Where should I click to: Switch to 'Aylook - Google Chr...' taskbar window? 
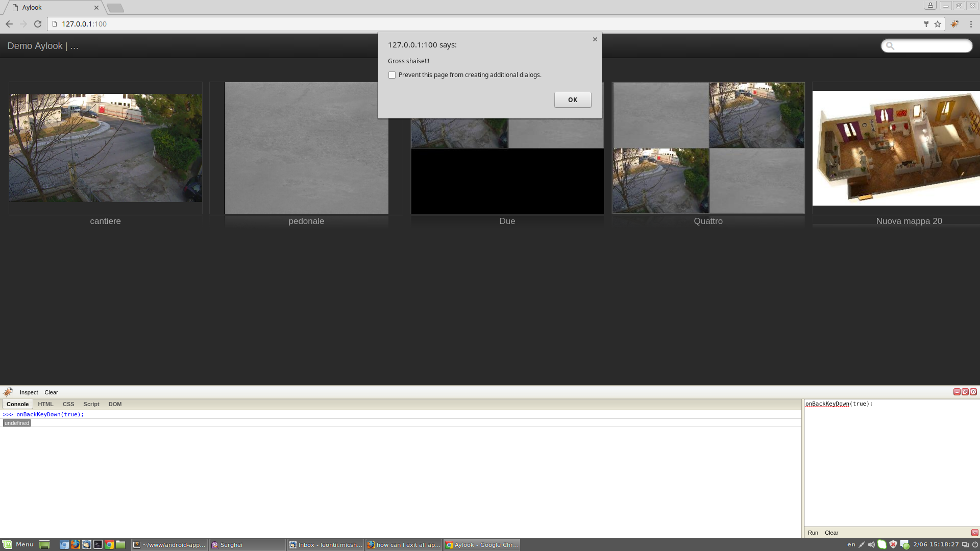[x=482, y=545]
